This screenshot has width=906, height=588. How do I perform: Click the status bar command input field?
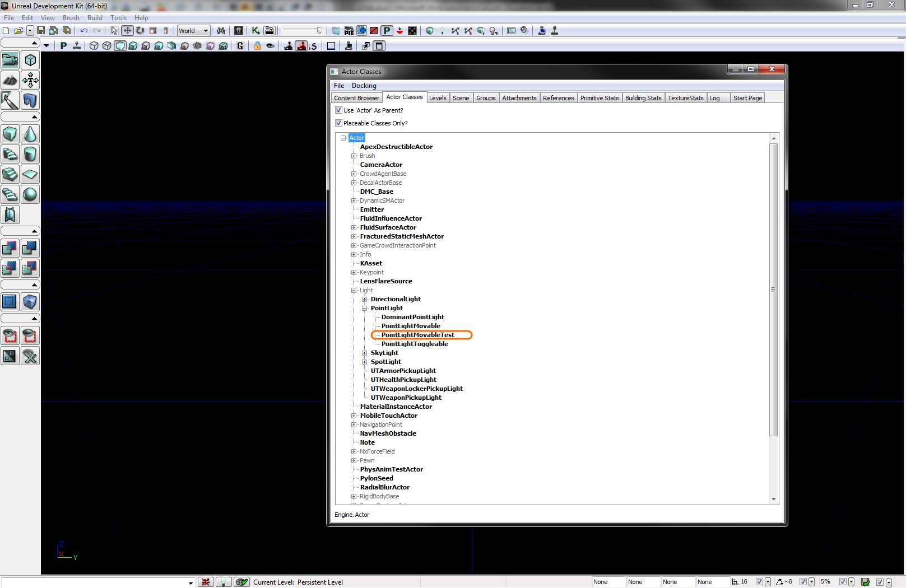point(97,582)
